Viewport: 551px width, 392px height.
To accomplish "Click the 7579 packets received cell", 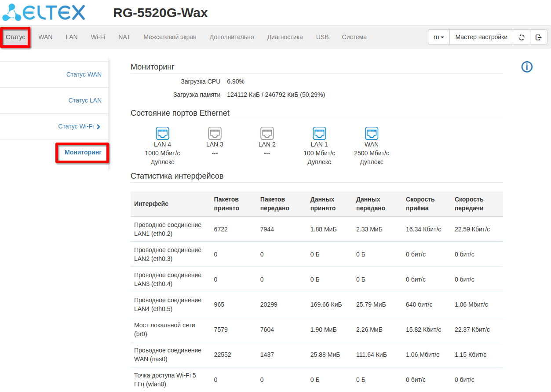I will 221,330.
